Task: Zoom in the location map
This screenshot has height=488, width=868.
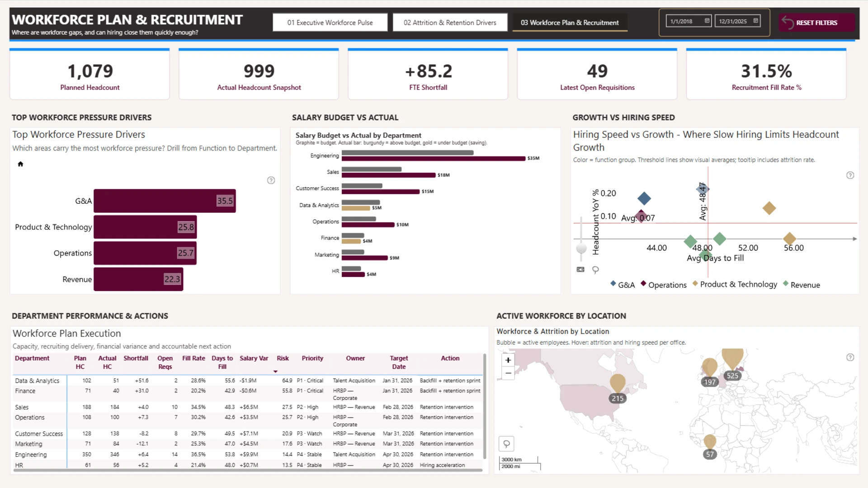Action: pyautogui.click(x=508, y=360)
